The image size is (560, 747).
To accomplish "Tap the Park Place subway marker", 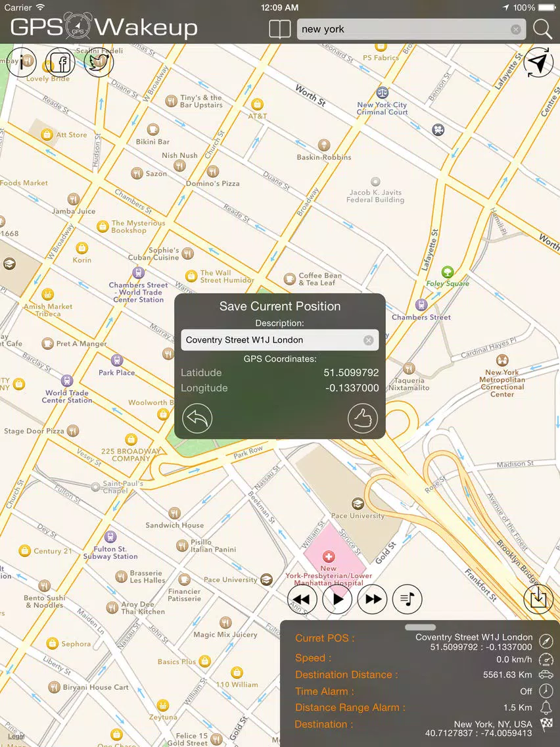I will 117,360.
